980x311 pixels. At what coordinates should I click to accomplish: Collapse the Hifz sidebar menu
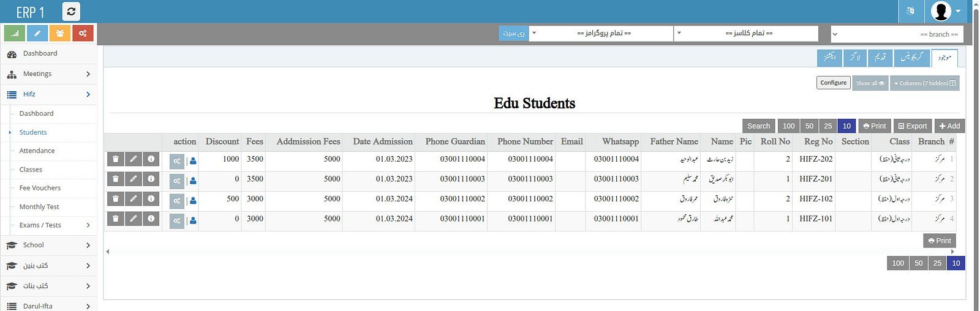click(x=48, y=94)
